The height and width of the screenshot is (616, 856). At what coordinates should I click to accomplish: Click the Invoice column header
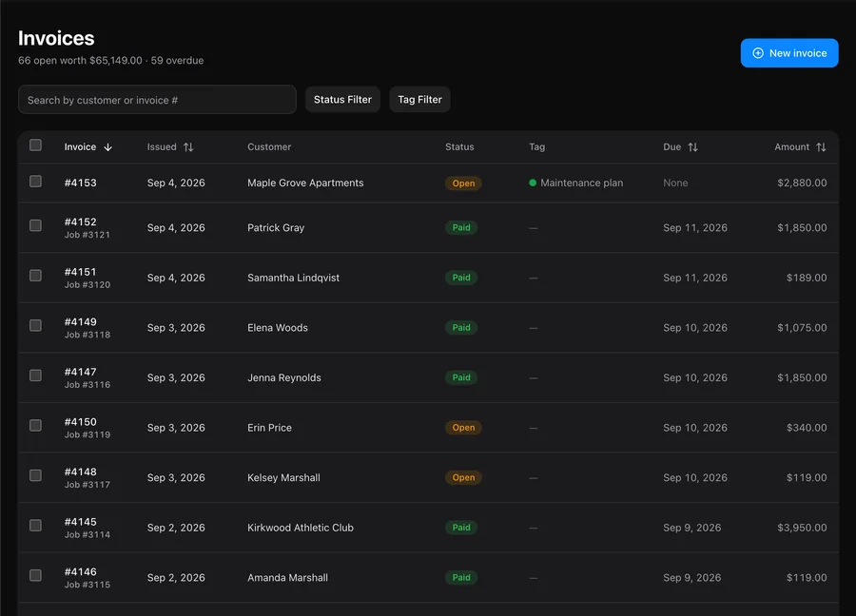[80, 147]
